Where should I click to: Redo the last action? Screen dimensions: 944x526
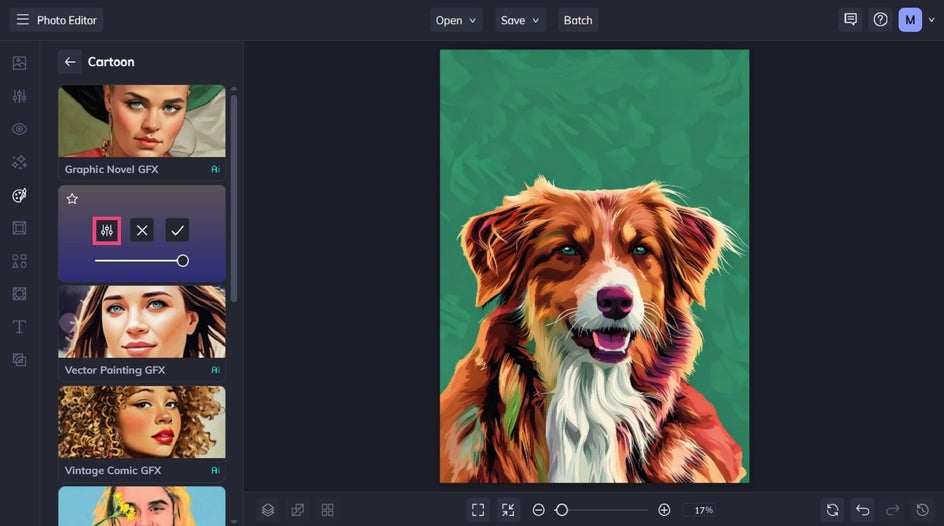pyautogui.click(x=892, y=510)
